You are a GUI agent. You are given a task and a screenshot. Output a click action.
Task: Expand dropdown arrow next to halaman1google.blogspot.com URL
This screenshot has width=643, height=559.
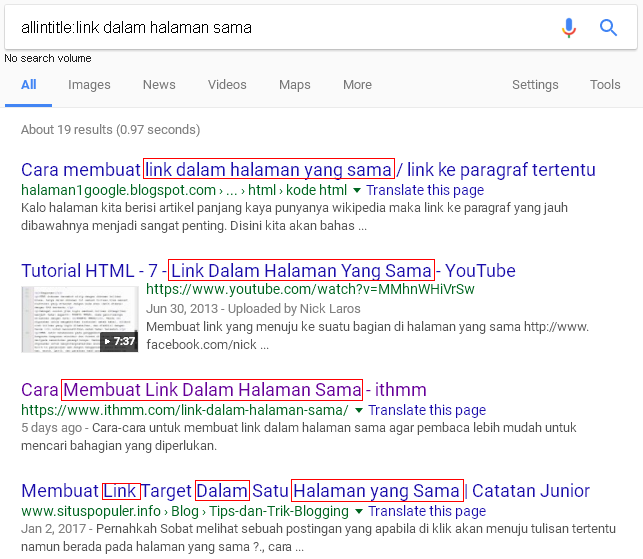tap(357, 190)
